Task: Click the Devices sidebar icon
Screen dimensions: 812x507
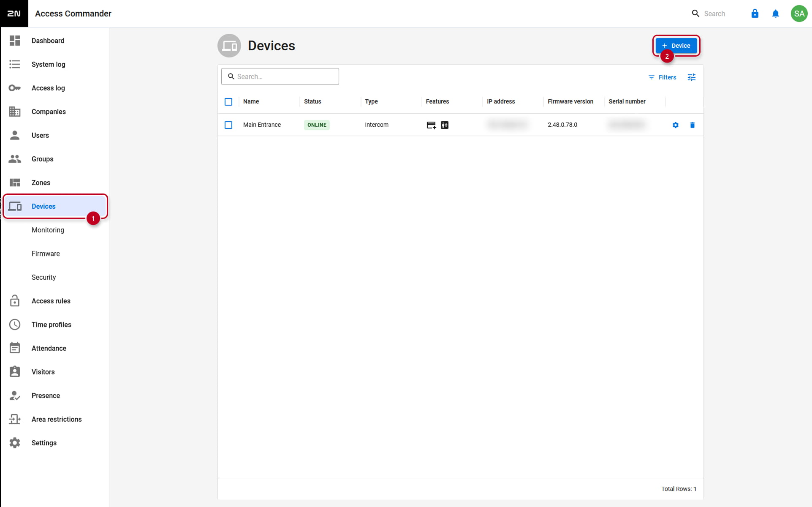Action: tap(15, 206)
